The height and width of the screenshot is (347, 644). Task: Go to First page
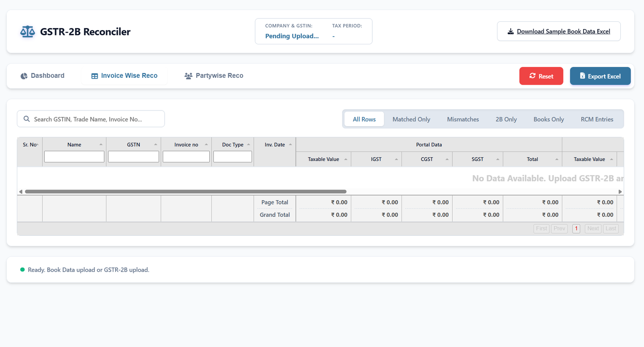click(x=541, y=229)
